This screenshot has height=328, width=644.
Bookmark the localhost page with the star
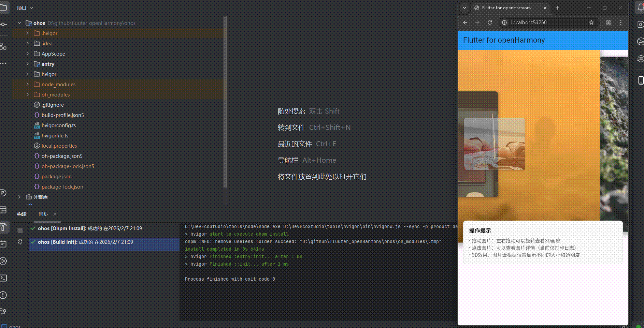click(x=591, y=23)
